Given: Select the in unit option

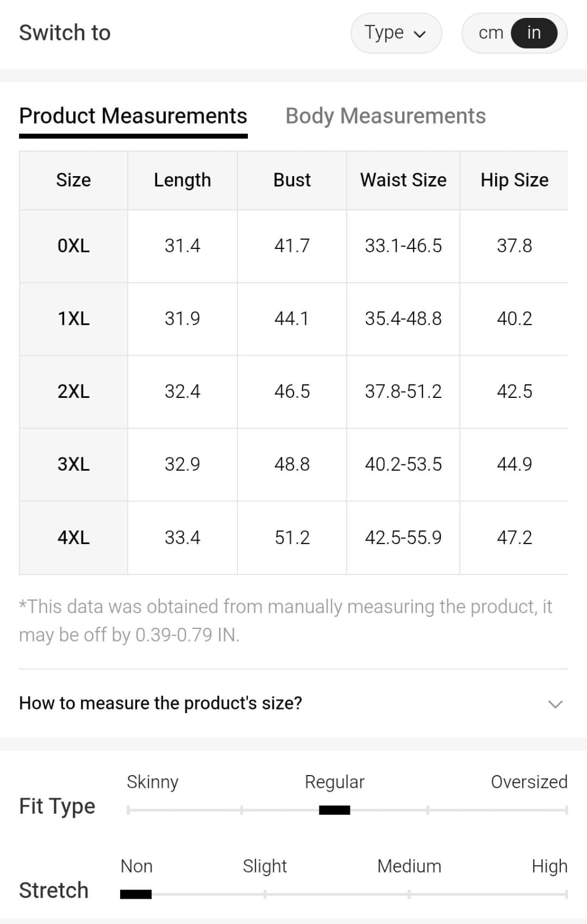Looking at the screenshot, I should tap(534, 33).
